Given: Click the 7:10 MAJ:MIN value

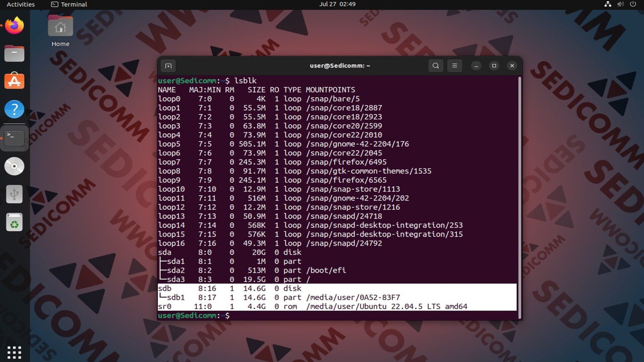Looking at the screenshot, I should 207,189.
